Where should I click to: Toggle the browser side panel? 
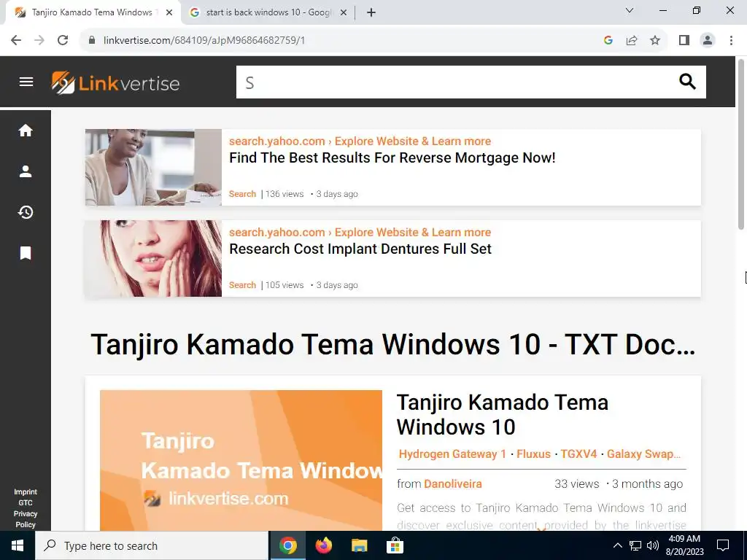pos(684,40)
